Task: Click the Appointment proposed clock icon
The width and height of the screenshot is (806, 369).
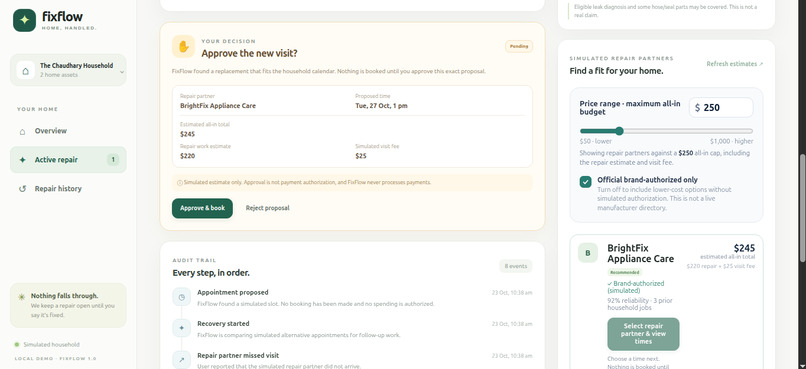Action: pos(181,297)
